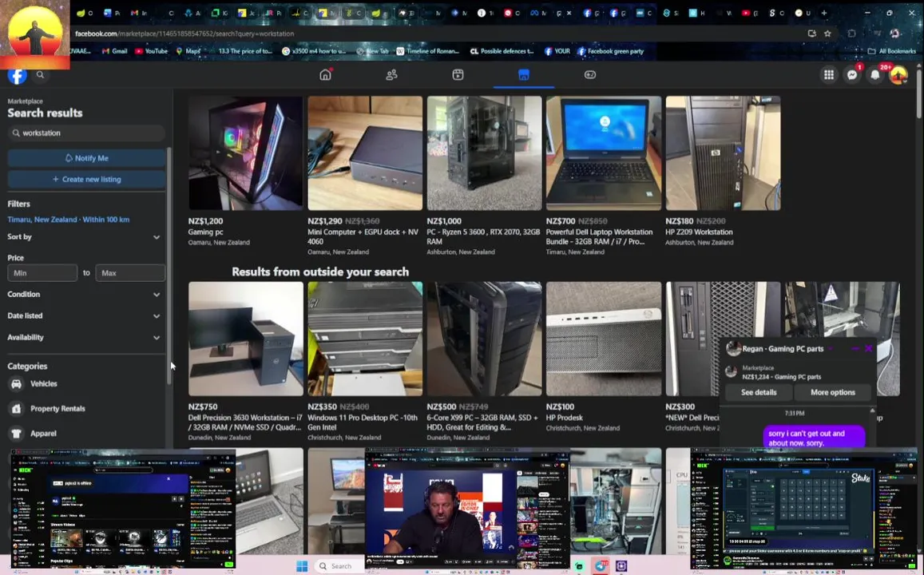Viewport: 924px width, 575px height.
Task: Open the All Bookmarks folder
Action: coord(891,51)
